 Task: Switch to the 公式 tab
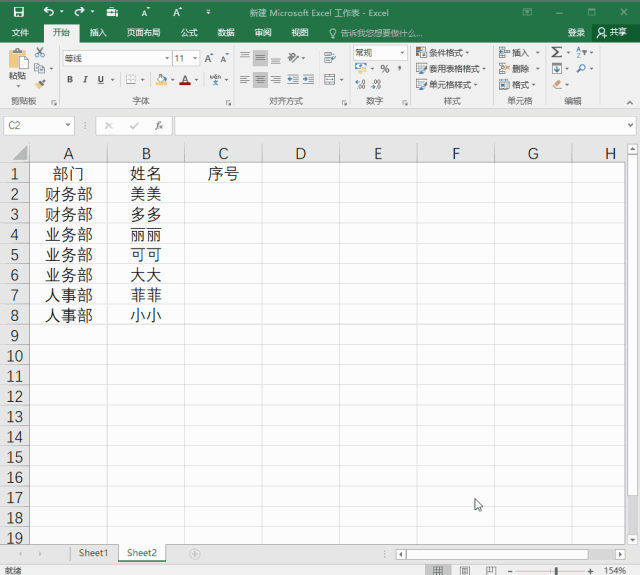point(189,33)
